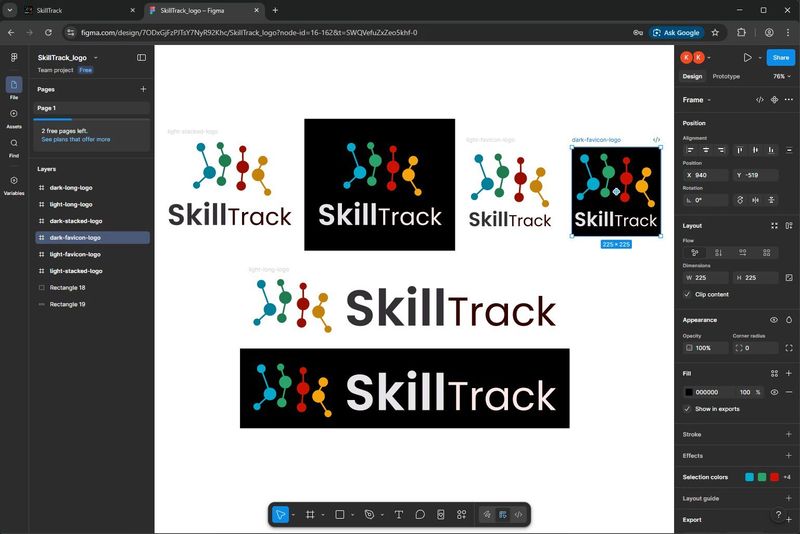This screenshot has width=800, height=534.
Task: Open the zoom 76% dropdown
Action: point(782,77)
